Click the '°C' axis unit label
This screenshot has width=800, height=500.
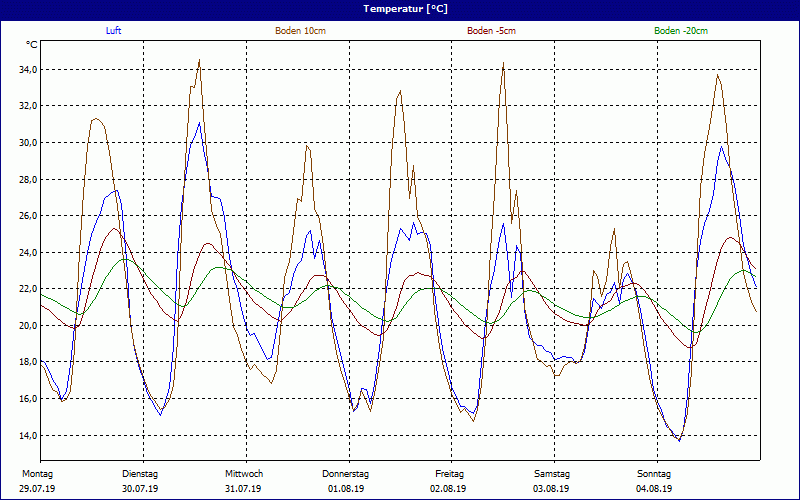coord(32,45)
